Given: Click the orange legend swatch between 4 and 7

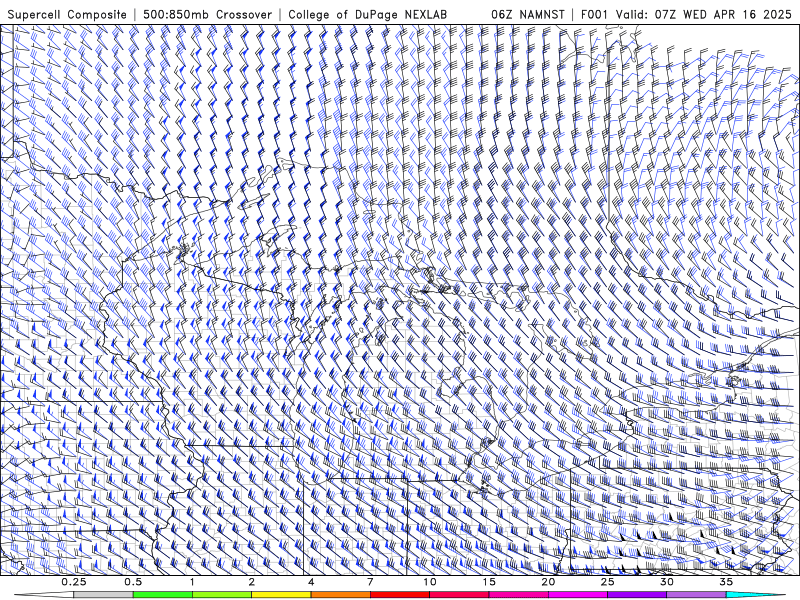Looking at the screenshot, I should [x=340, y=595].
